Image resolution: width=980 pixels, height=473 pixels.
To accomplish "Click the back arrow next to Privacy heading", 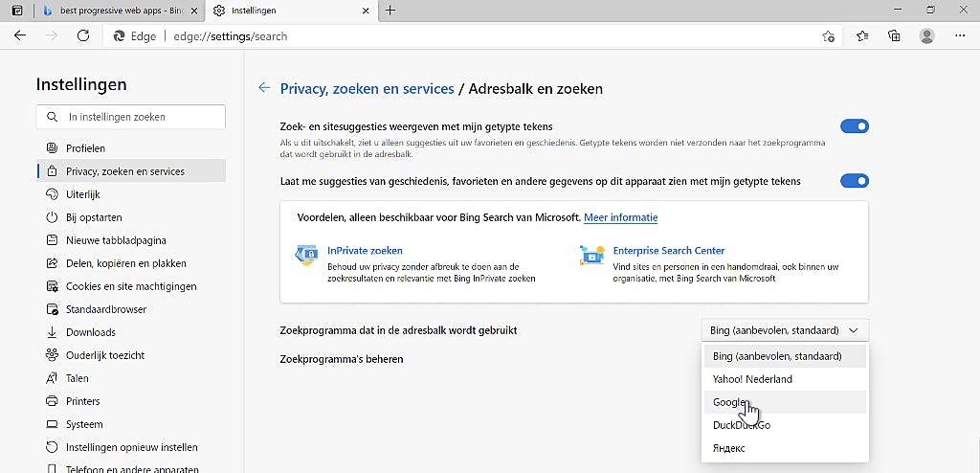I will (264, 88).
